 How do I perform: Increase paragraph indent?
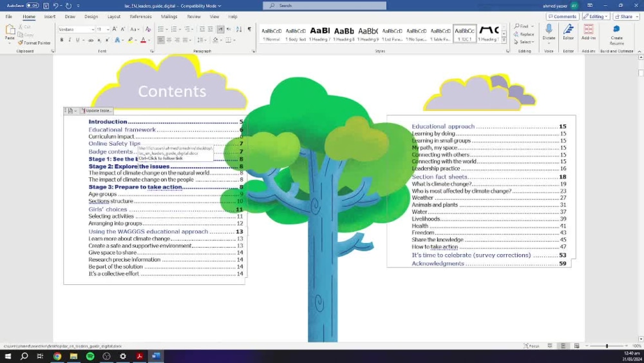tap(211, 29)
